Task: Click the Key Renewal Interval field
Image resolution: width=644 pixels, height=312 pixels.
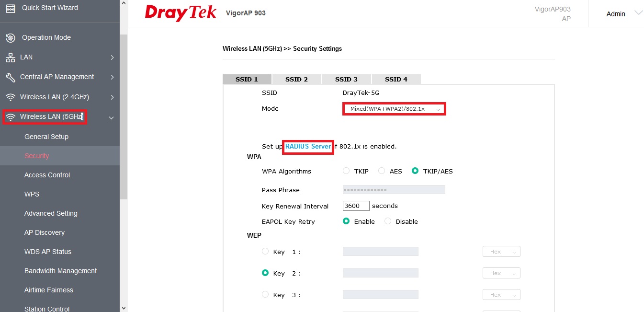Action: pyautogui.click(x=356, y=206)
